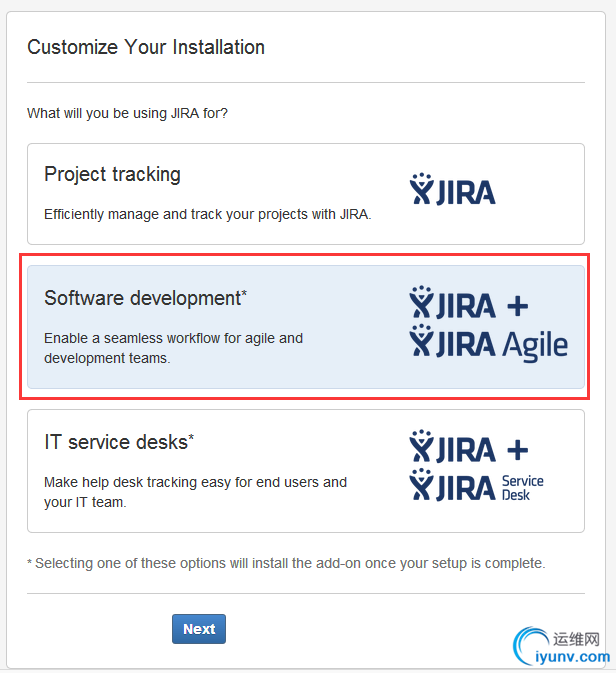Click the JIRA Service Desk logo
Viewport: 616px width, 673px height.
(476, 486)
